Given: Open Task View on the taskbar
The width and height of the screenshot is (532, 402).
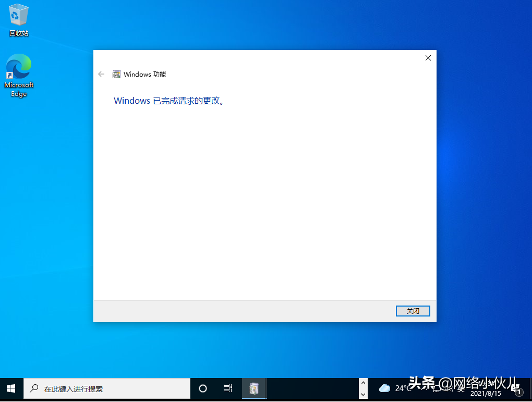Looking at the screenshot, I should coord(227,388).
